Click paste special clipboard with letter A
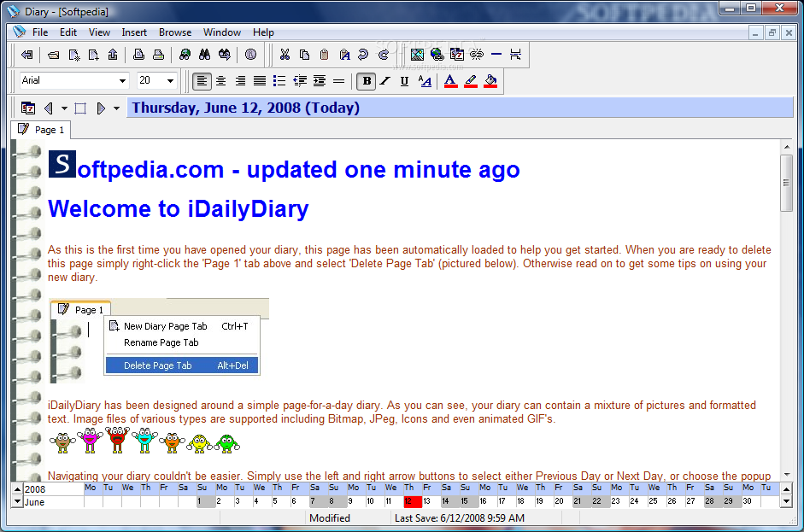Viewport: 804px width, 532px height. coord(344,55)
